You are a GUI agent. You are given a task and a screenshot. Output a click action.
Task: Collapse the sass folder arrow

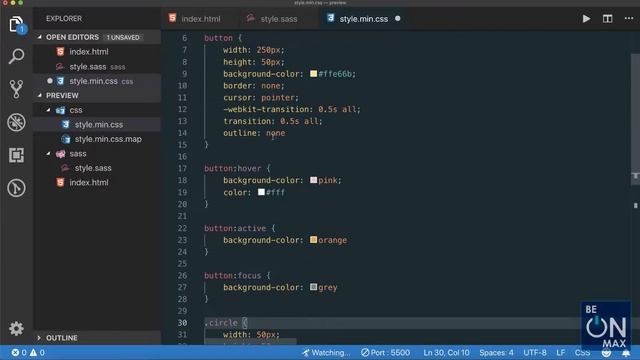tap(48, 153)
